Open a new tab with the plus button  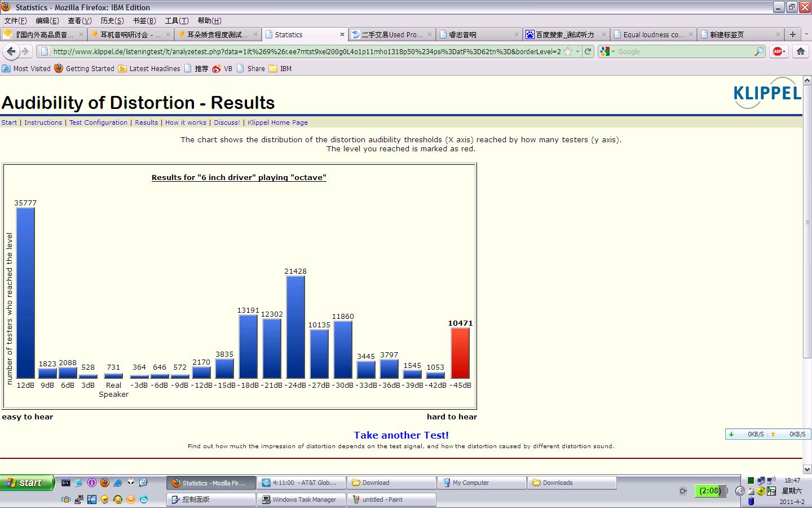(793, 34)
